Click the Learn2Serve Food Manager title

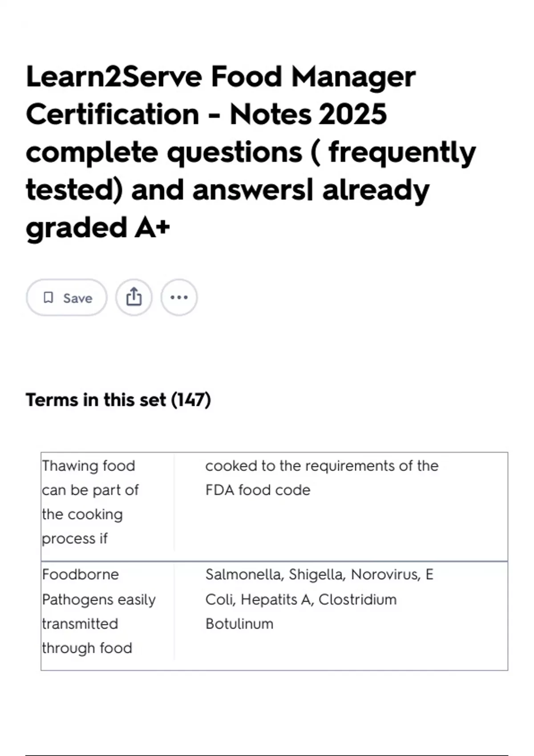click(x=221, y=76)
